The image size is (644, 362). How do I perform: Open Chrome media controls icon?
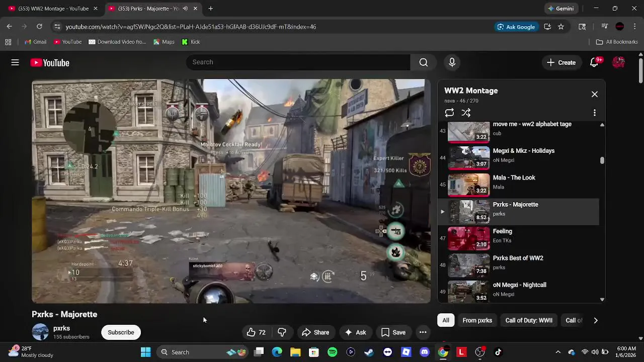pos(605,27)
